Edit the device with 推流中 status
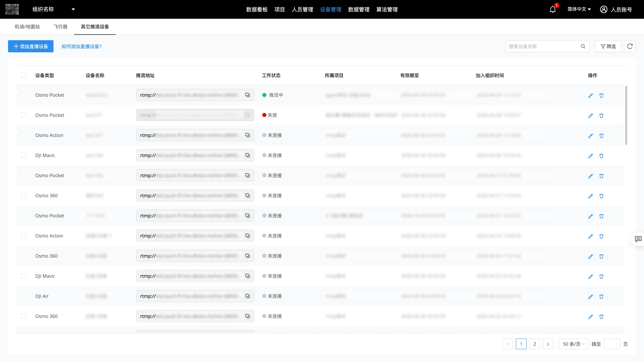The width and height of the screenshot is (644, 362). click(591, 95)
